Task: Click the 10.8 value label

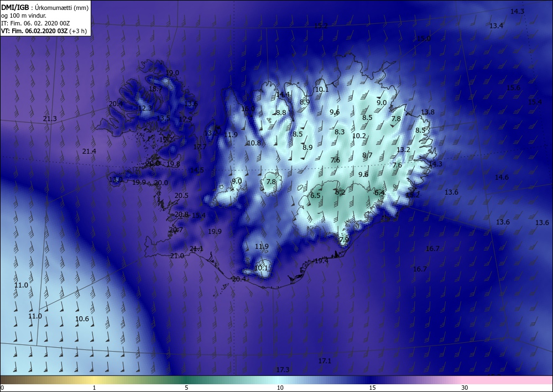Action: [x=254, y=143]
